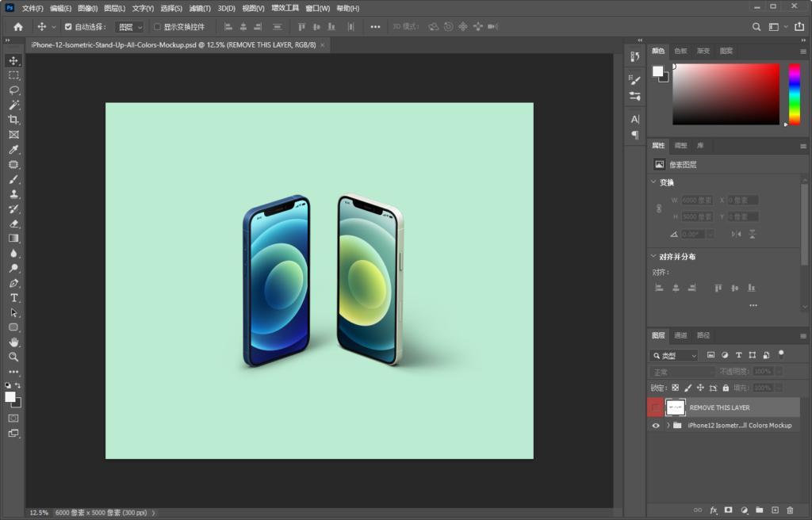The height and width of the screenshot is (520, 812).
Task: Open the 图像(I) menu
Action: pyautogui.click(x=87, y=8)
